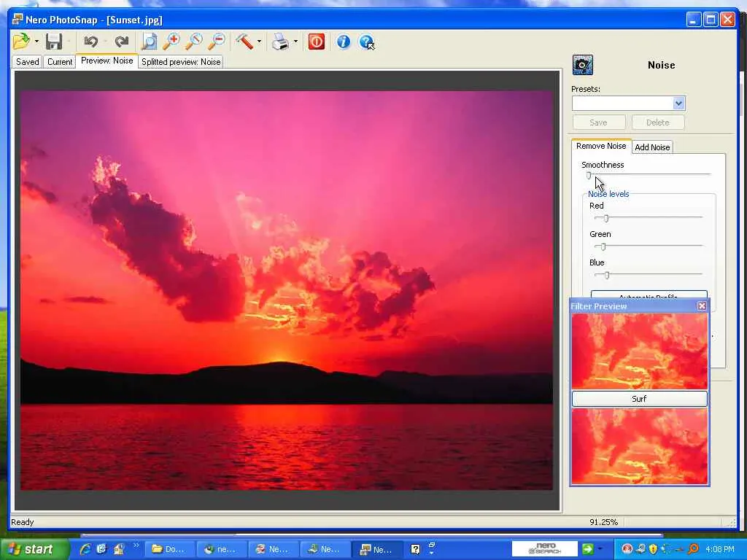The width and height of the screenshot is (747, 560).
Task: Expand the printer dropdown arrow
Action: 296,42
